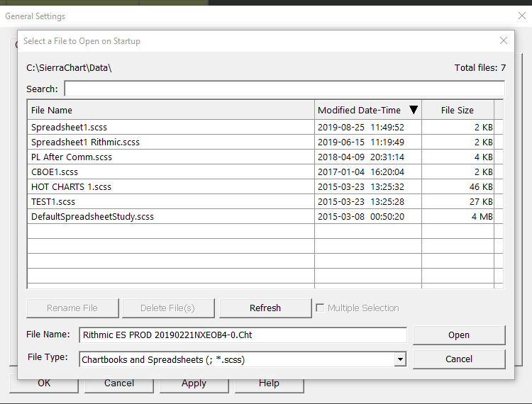Click the File Type dropdown arrow
Screen dimensions: 532x404
pos(400,359)
